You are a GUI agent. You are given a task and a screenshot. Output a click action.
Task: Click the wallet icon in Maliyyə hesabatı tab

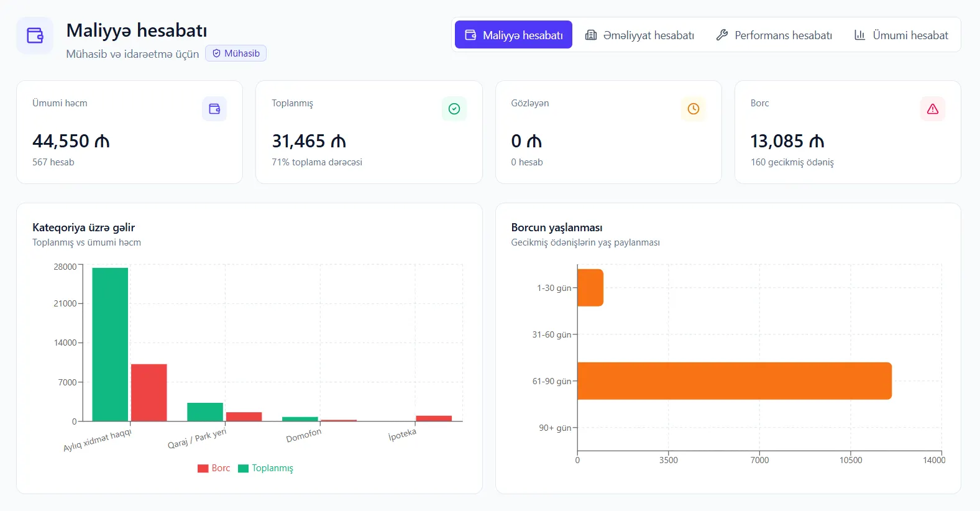[x=470, y=35]
